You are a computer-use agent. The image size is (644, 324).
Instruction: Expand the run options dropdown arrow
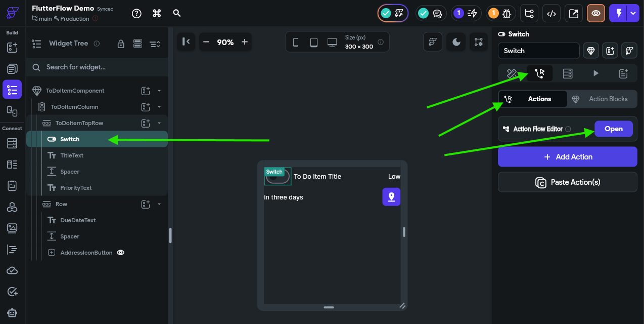point(633,14)
